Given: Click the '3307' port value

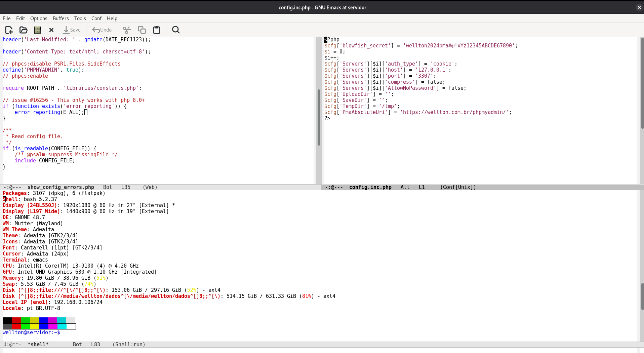Looking at the screenshot, I should 424,76.
